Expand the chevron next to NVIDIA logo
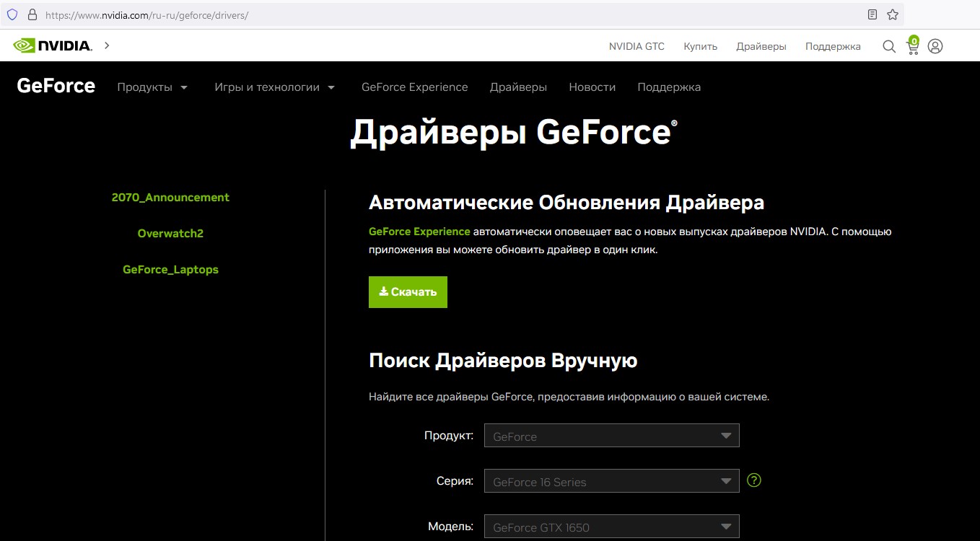 pyautogui.click(x=107, y=45)
